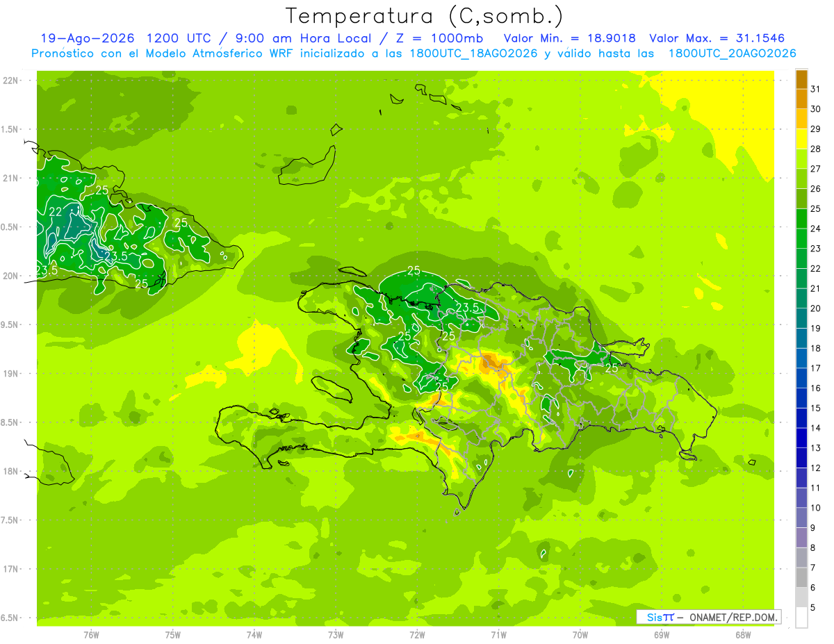Click the "75W" longitude label
The width and height of the screenshot is (834, 644).
(x=173, y=635)
